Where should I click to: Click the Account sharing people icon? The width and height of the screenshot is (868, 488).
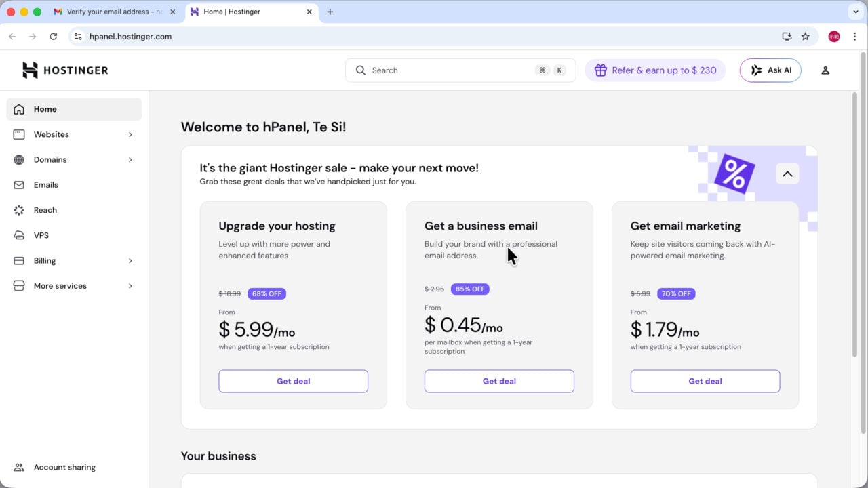[19, 467]
